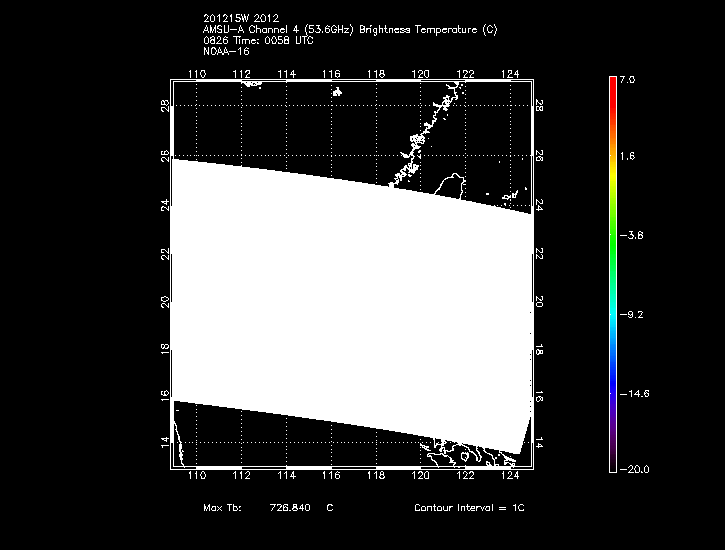Image resolution: width=725 pixels, height=550 pixels.
Task: Click the '120' longitude label on top axis
Action: (x=420, y=74)
